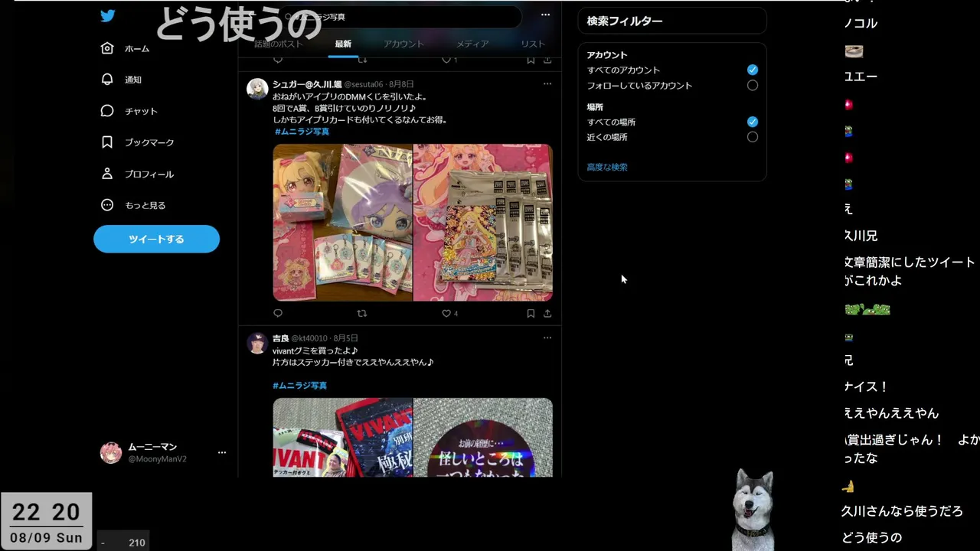Click the Twitter bird logo
980x551 pixels.
(x=107, y=16)
